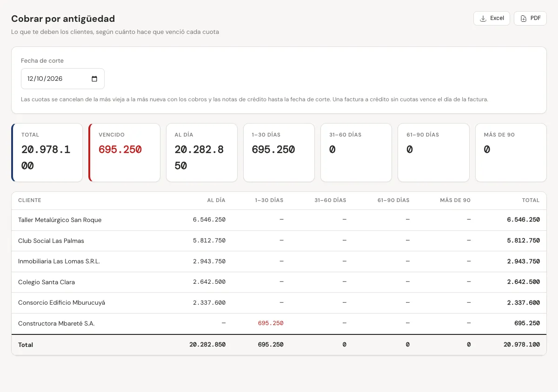Export the report with the PDF button label
The image size is (558, 392).
coord(536,18)
